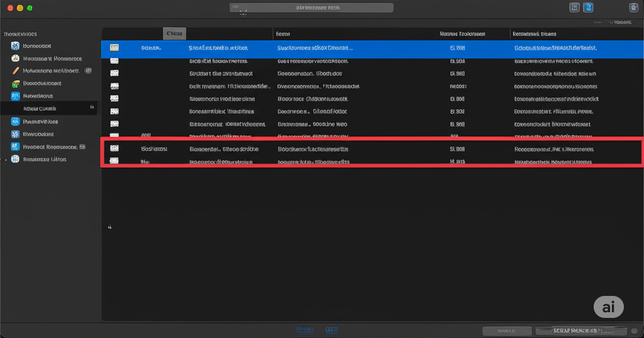Click the round globe badge beside the pencil row

pyautogui.click(x=88, y=70)
